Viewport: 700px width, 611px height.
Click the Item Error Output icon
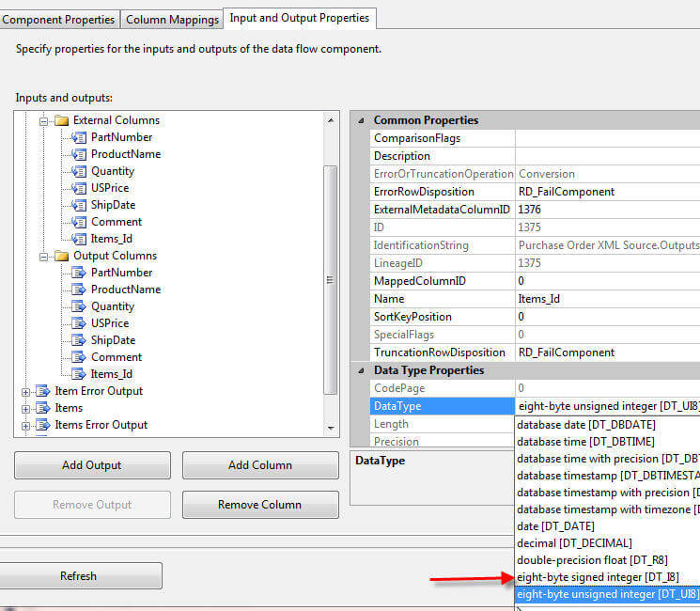click(42, 391)
